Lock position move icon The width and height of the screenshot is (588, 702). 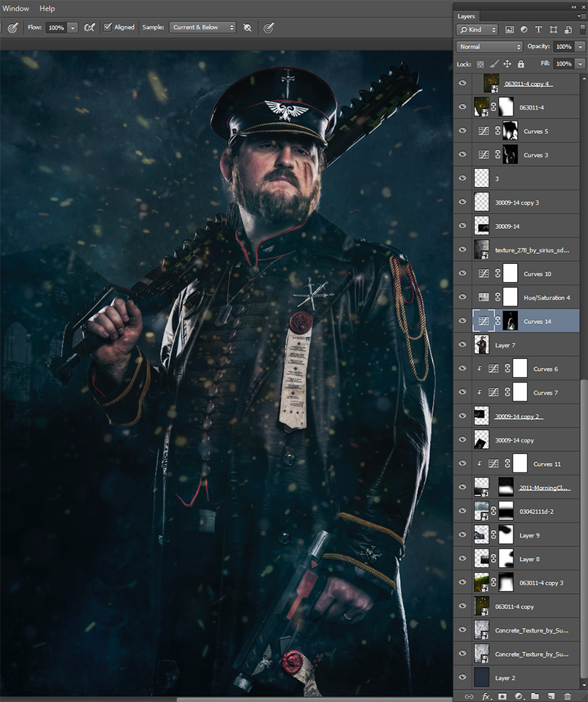[507, 64]
